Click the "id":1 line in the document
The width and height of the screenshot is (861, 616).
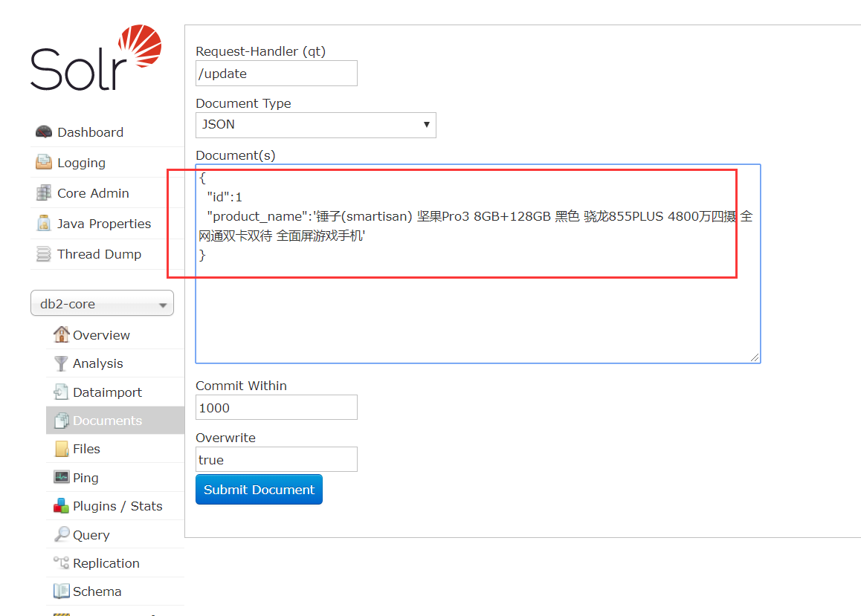[x=225, y=197]
